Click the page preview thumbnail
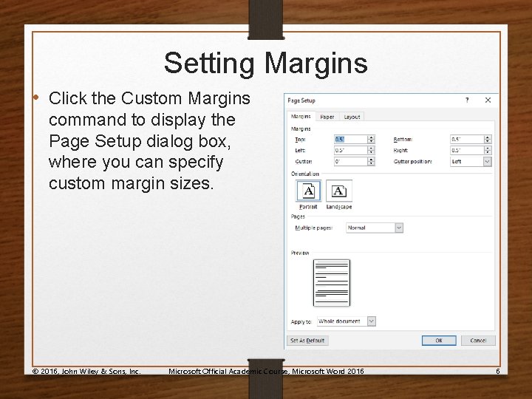The image size is (532, 399). pos(332,283)
